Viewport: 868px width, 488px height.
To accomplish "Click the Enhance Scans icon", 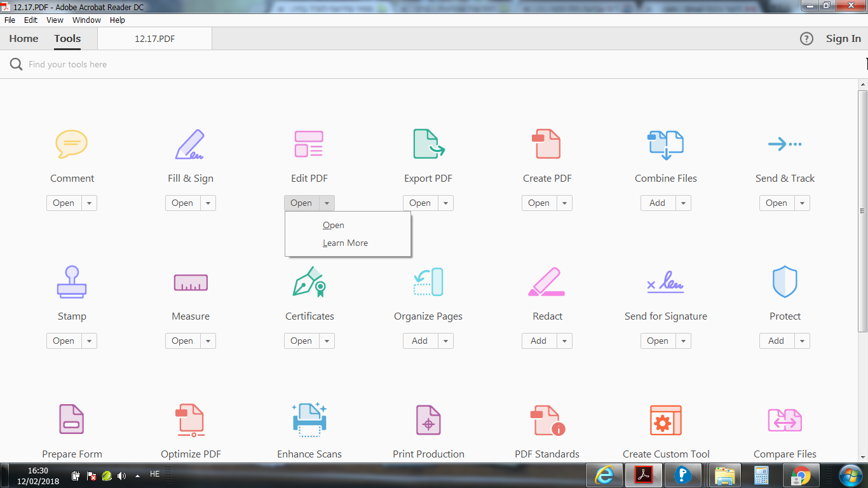I will pyautogui.click(x=309, y=420).
